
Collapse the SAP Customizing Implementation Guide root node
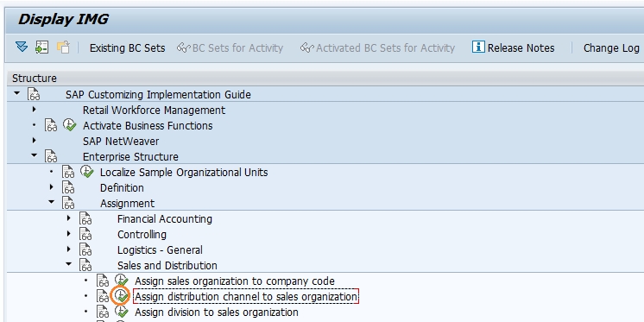coord(17,93)
